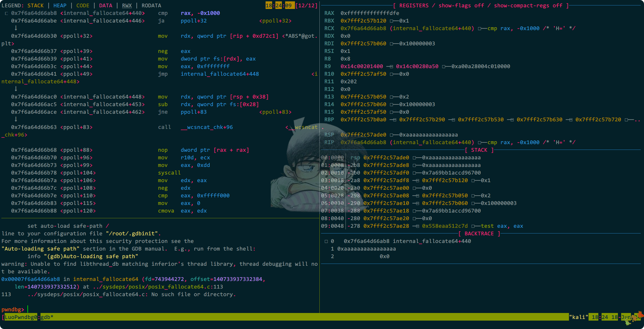Click the sub rdx, qword ptr fs:[0x28] line

pos(135,104)
